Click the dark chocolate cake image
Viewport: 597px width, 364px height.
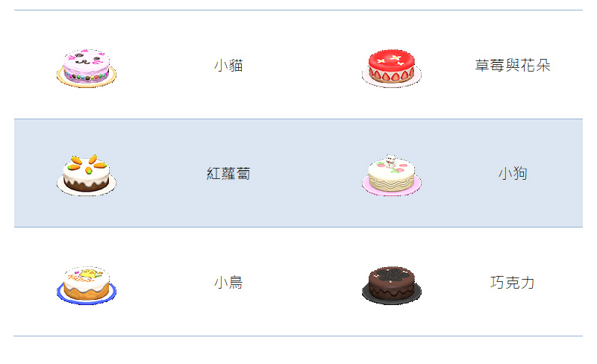tap(391, 285)
